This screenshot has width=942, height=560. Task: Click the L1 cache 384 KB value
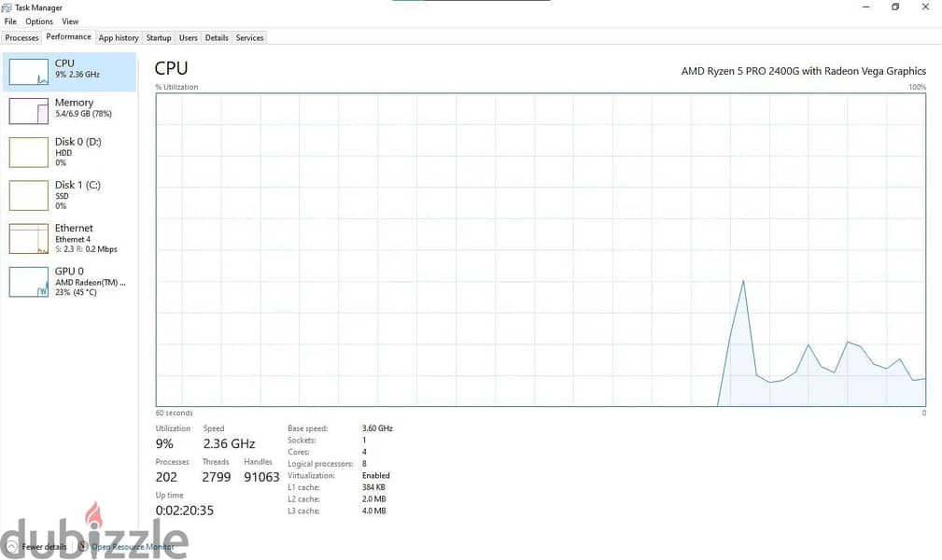373,487
